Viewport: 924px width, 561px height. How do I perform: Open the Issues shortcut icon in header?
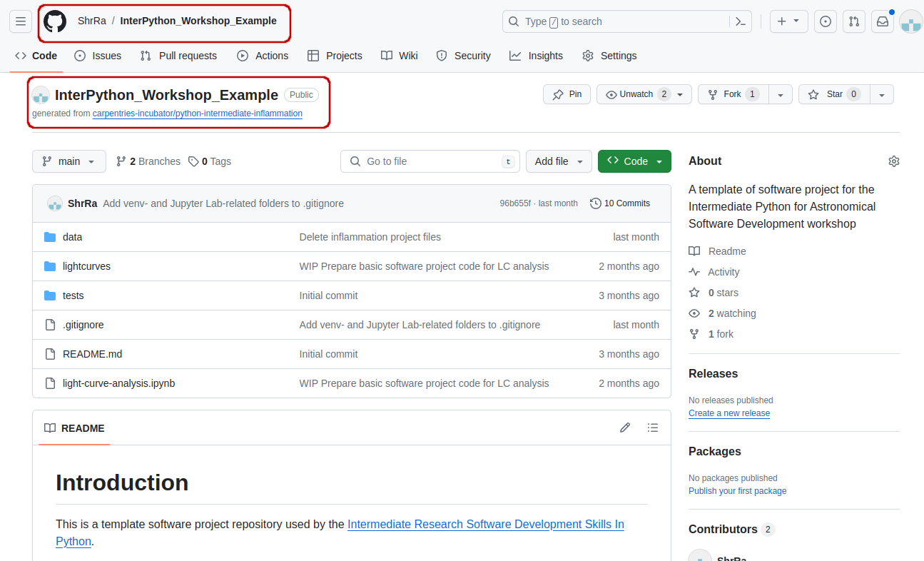[x=826, y=21]
